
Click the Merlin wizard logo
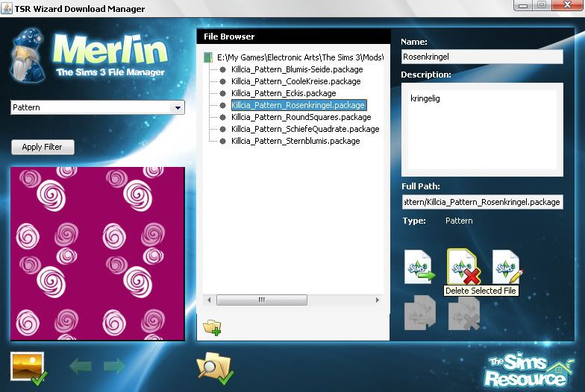[90, 55]
